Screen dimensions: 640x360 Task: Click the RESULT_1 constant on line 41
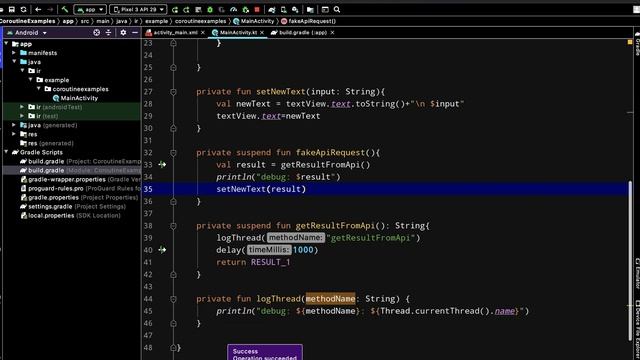pos(270,262)
